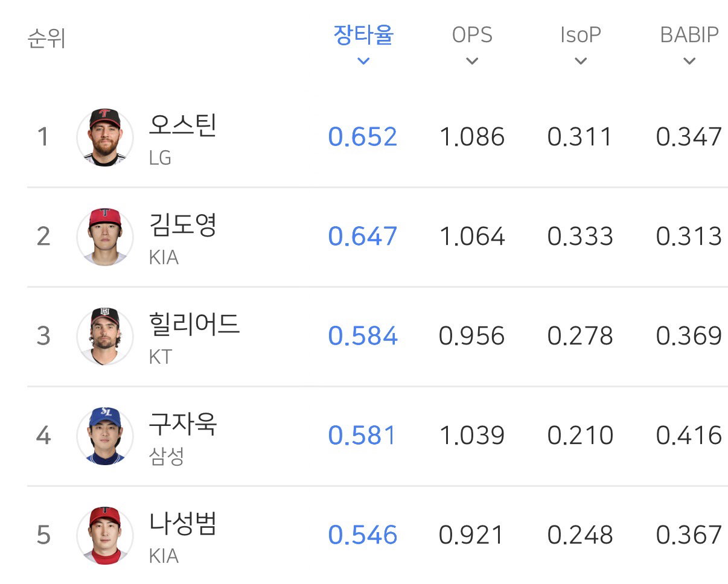Click the sort arrow below OPS
Image resolution: width=728 pixels, height=584 pixels.
click(472, 61)
